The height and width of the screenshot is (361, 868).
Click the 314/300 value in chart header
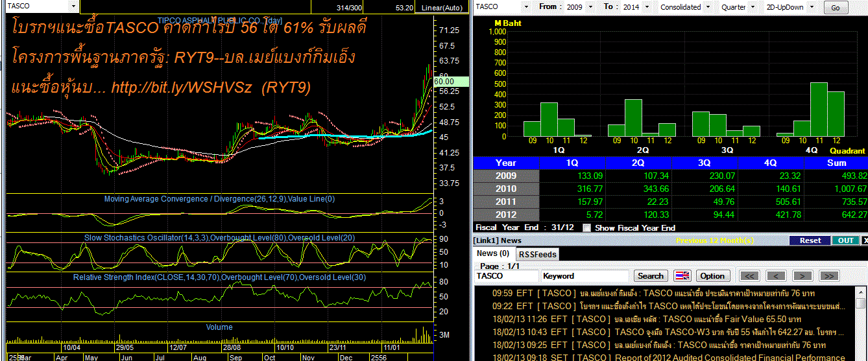click(350, 8)
